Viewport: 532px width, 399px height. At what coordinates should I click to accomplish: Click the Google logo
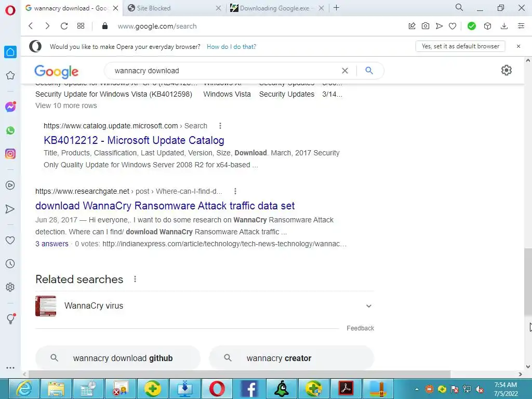pyautogui.click(x=56, y=71)
